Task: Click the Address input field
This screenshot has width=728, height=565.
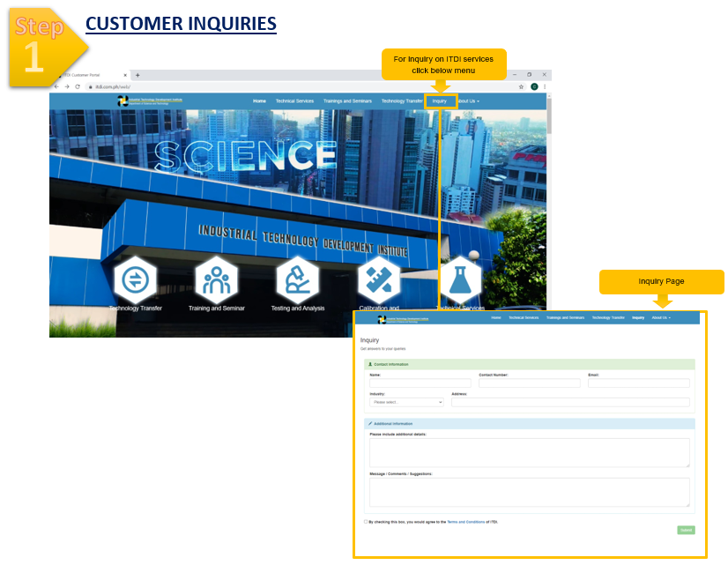Action: click(570, 402)
